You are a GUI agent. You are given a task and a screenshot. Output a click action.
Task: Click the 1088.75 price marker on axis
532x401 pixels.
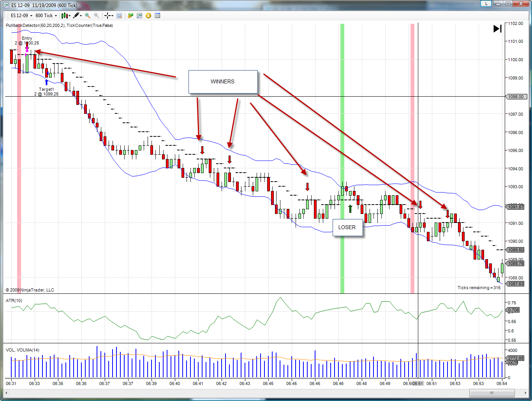tap(515, 263)
